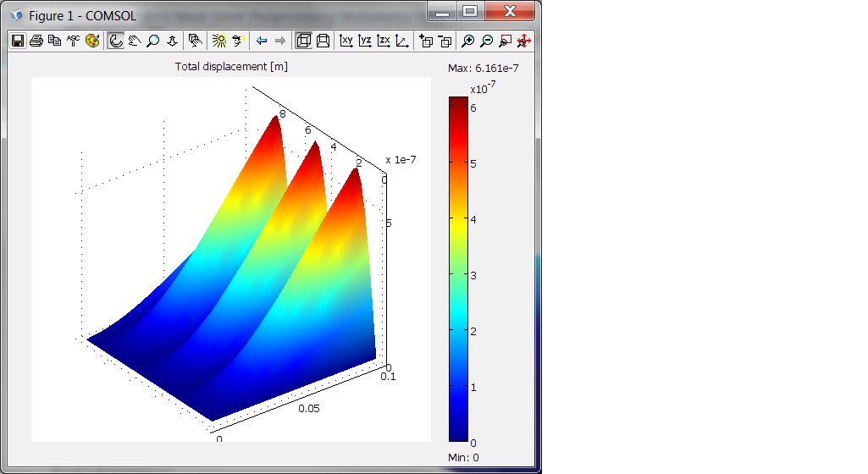Click the Headlight icon

pyautogui.click(x=238, y=41)
